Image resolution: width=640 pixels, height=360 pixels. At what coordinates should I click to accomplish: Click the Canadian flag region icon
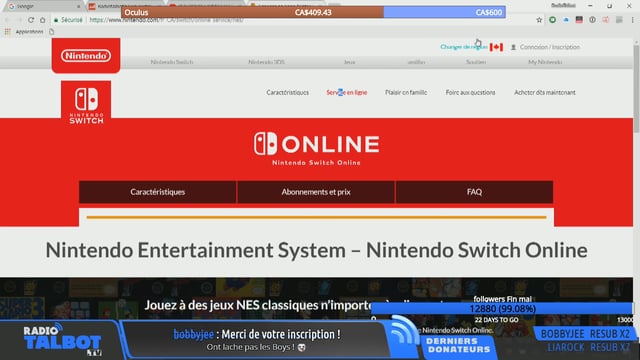click(496, 47)
